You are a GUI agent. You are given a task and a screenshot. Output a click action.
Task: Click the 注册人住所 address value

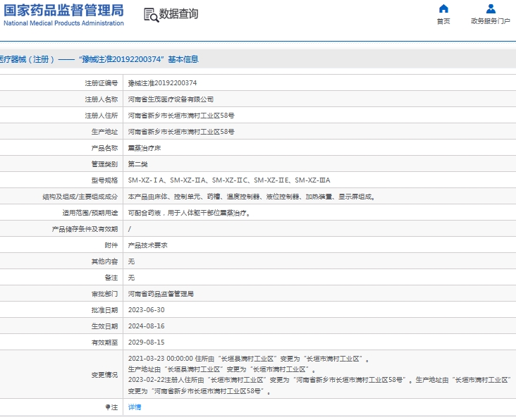pos(181,116)
